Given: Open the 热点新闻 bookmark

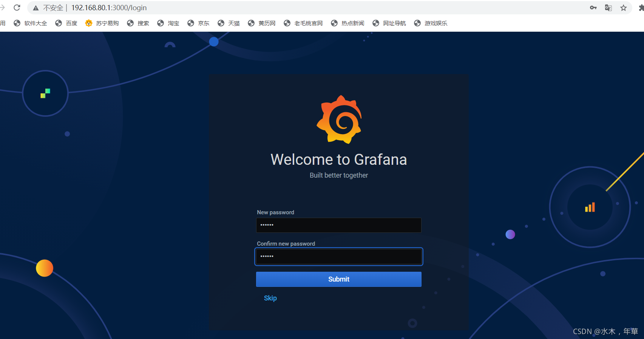Looking at the screenshot, I should 347,23.
